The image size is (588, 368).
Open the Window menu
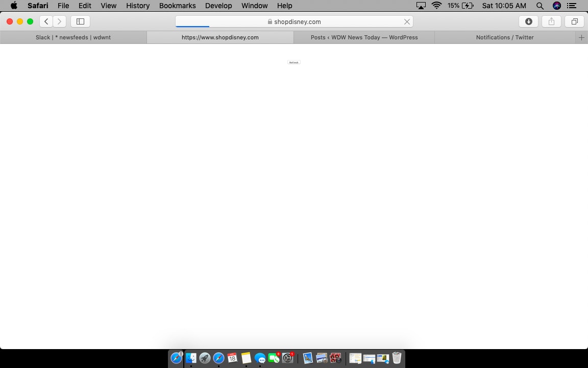(255, 6)
